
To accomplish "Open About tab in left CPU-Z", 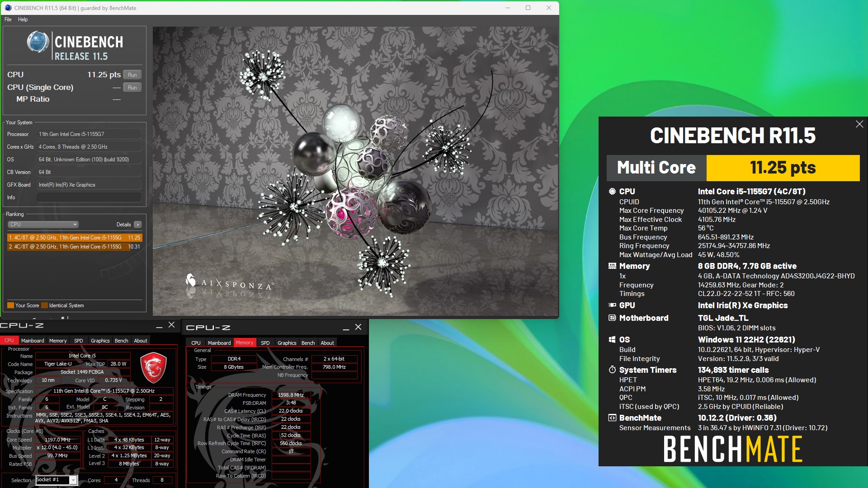I will pyautogui.click(x=141, y=341).
